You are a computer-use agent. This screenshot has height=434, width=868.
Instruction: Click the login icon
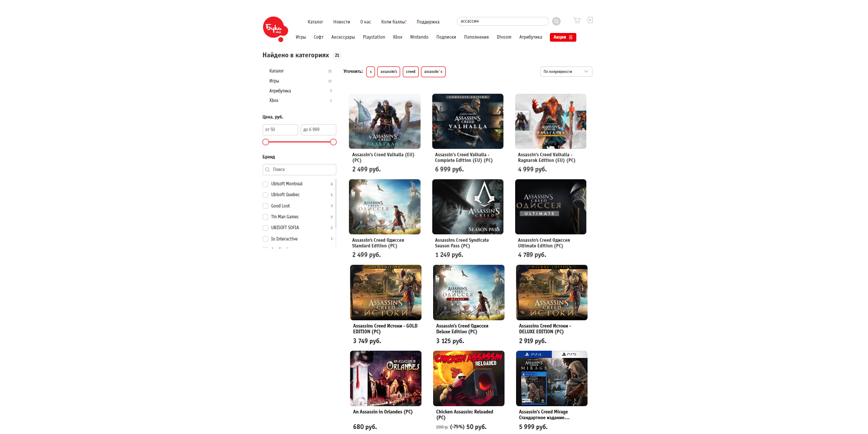click(589, 20)
